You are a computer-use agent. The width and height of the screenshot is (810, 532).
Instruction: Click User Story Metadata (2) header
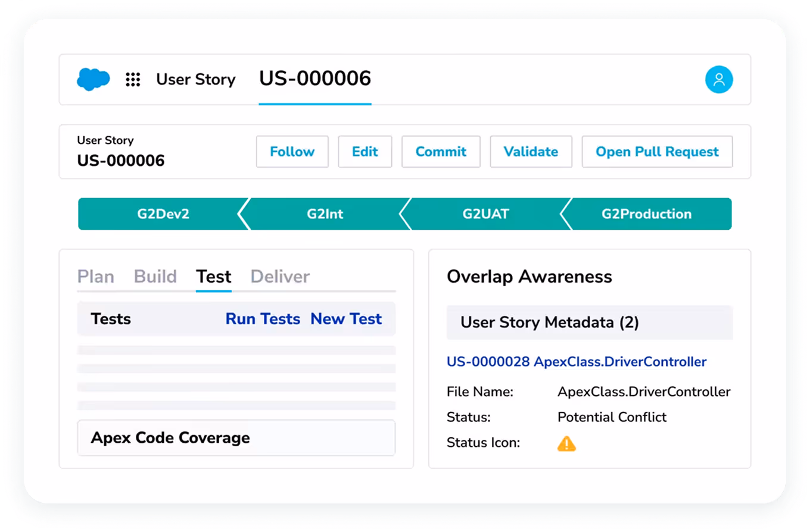pos(590,323)
